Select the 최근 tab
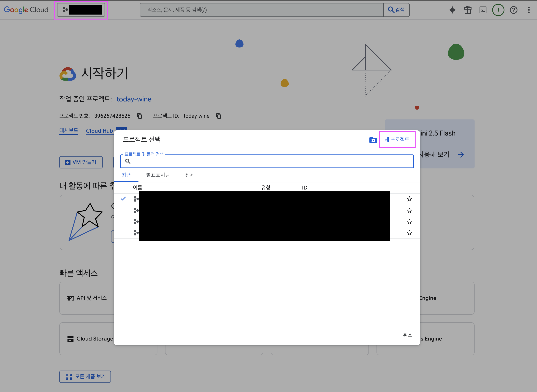Image resolution: width=537 pixels, height=392 pixels. [x=126, y=175]
